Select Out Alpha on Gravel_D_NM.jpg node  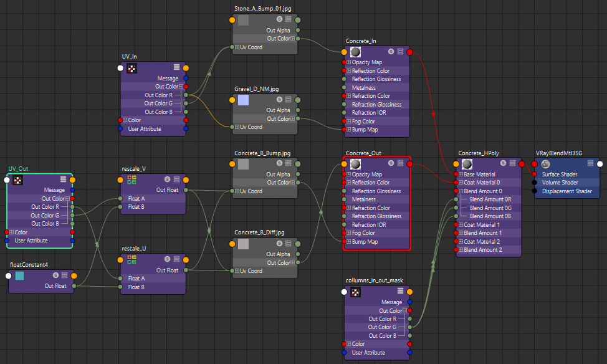278,110
